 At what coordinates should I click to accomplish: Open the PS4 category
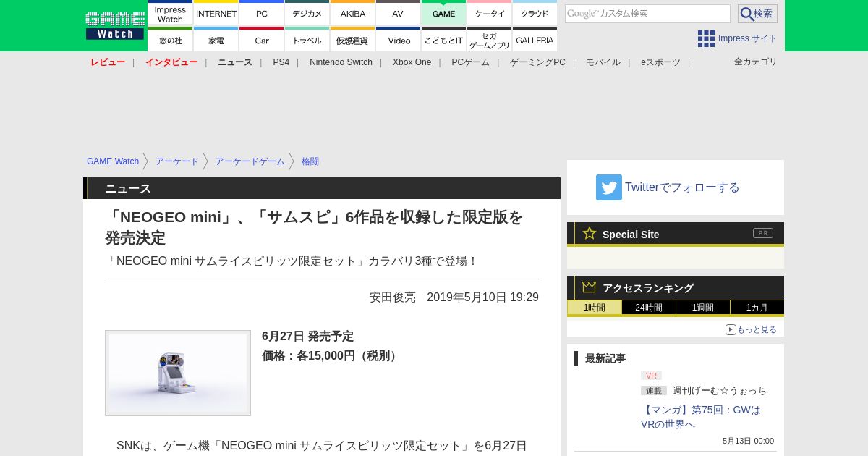click(x=281, y=62)
